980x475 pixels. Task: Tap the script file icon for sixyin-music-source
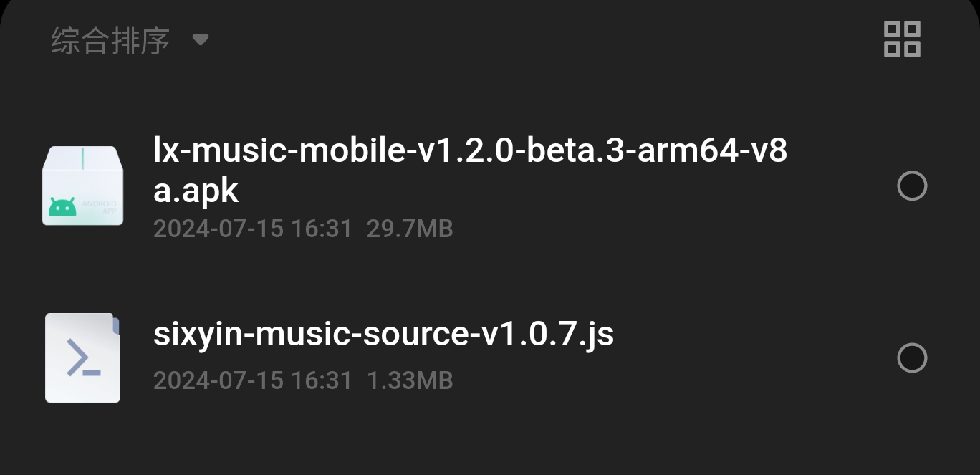click(82, 358)
